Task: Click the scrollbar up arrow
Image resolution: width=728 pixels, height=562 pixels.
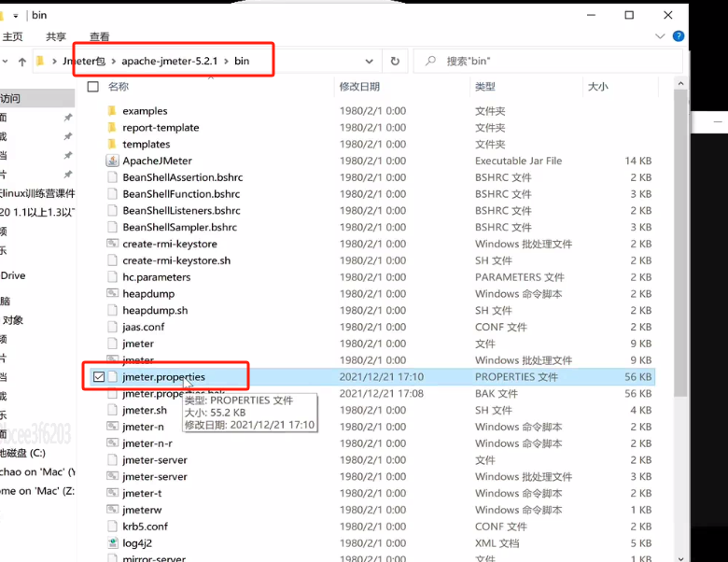Action: coord(680,84)
